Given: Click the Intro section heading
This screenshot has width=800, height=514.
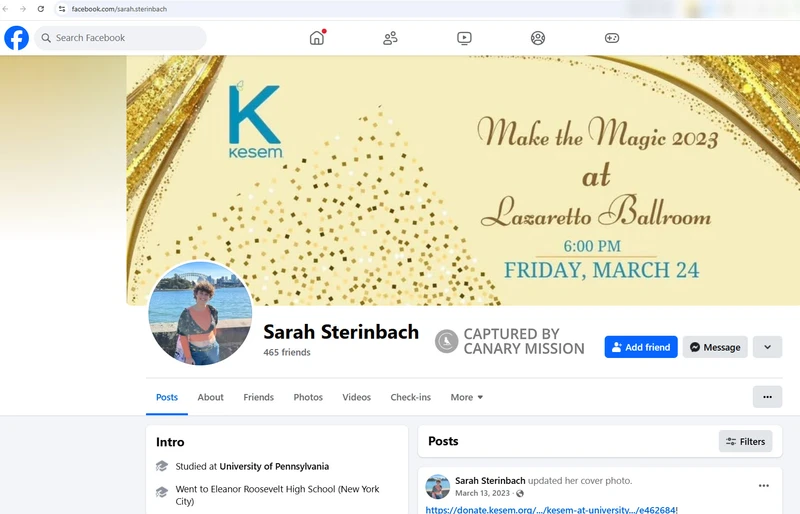Looking at the screenshot, I should [x=170, y=442].
